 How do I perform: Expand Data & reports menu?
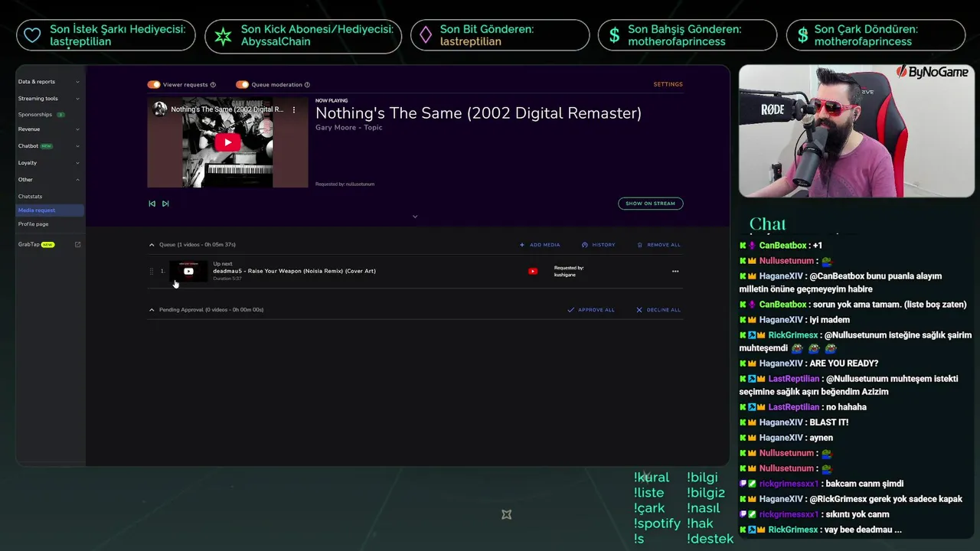tap(49, 82)
